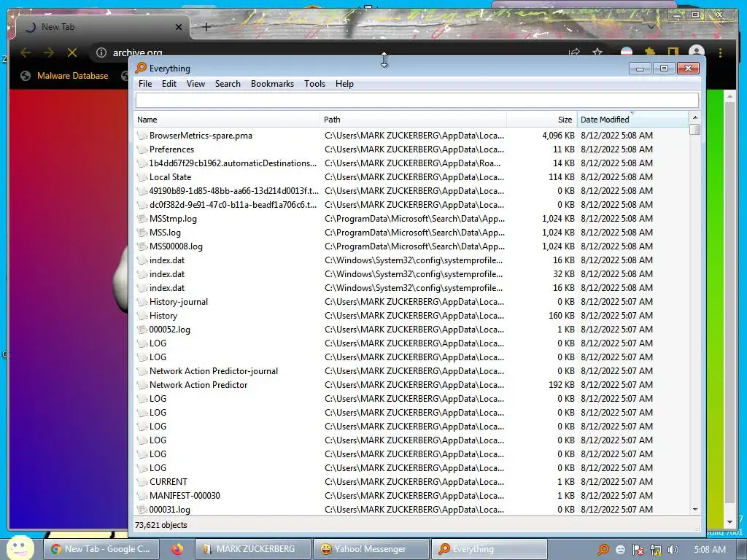This screenshot has height=560, width=747.
Task: Click the Everything window title icon
Action: [141, 68]
